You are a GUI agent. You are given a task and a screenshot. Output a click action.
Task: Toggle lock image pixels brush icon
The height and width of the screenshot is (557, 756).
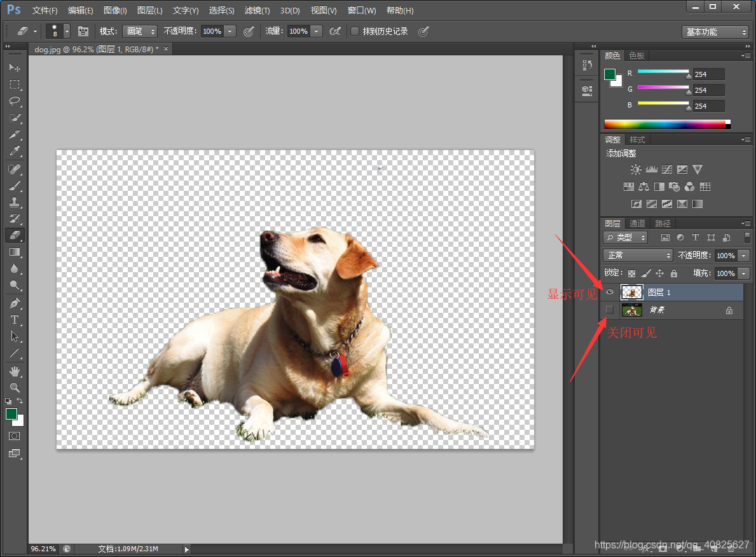pos(646,273)
